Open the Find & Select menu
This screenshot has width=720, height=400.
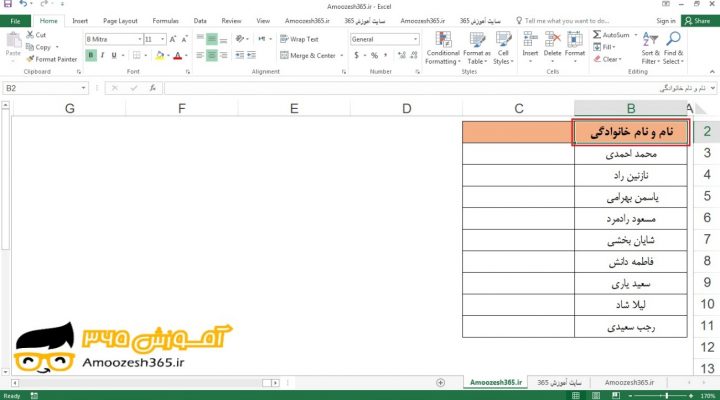[x=673, y=48]
